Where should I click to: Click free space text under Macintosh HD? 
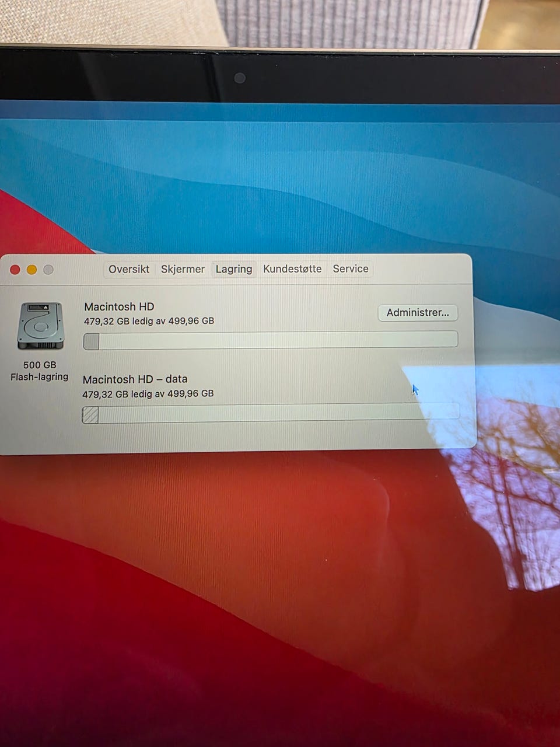coord(149,321)
